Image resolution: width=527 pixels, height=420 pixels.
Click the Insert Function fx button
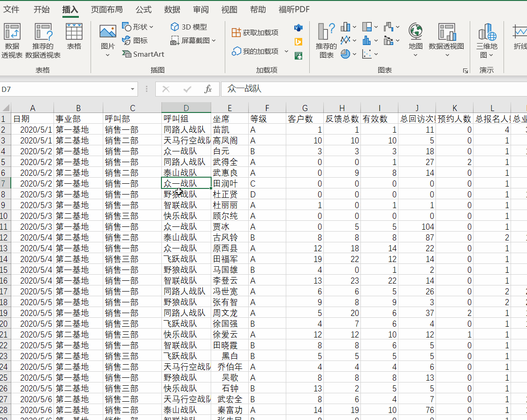coord(208,89)
